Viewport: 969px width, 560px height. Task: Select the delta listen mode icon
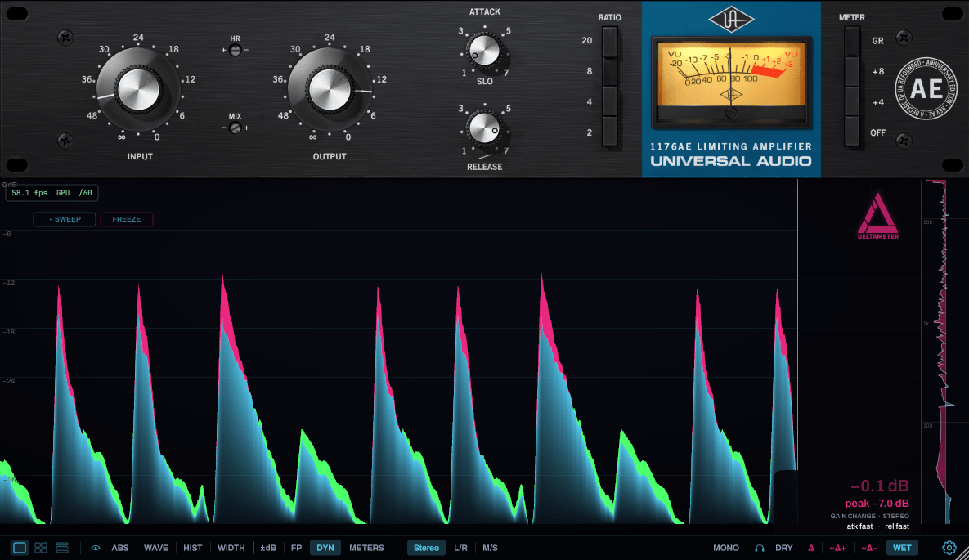tap(811, 548)
